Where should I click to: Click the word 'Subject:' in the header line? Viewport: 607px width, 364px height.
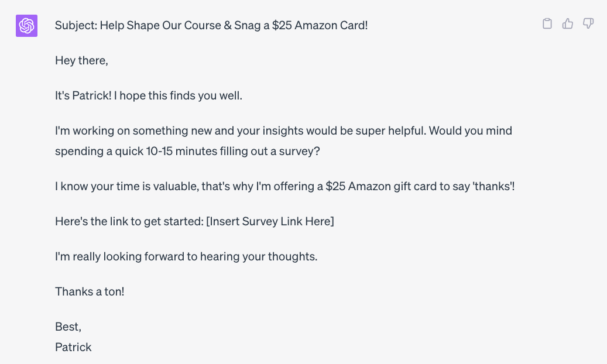coord(76,26)
